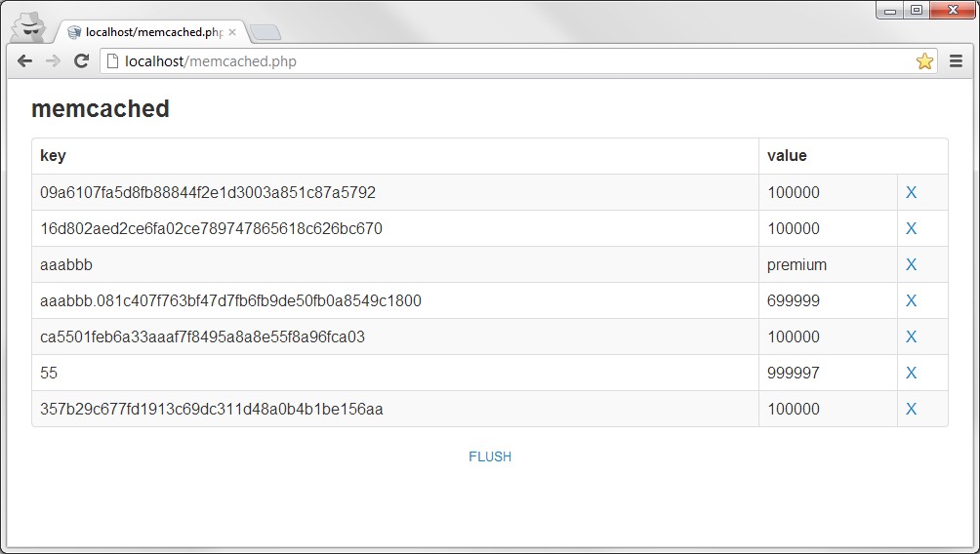Bookmark this page with the star icon
The width and height of the screenshot is (980, 554).
coord(924,61)
